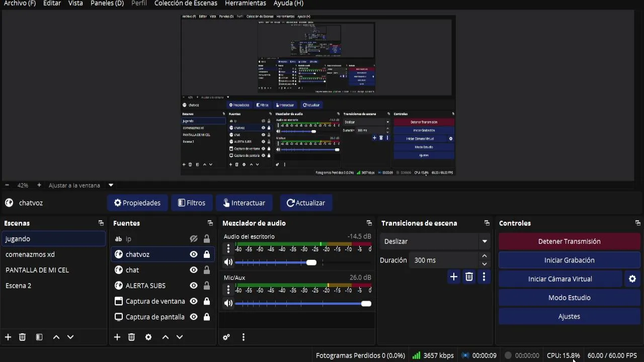
Task: Hide the chatvoz source
Action: coord(194,254)
